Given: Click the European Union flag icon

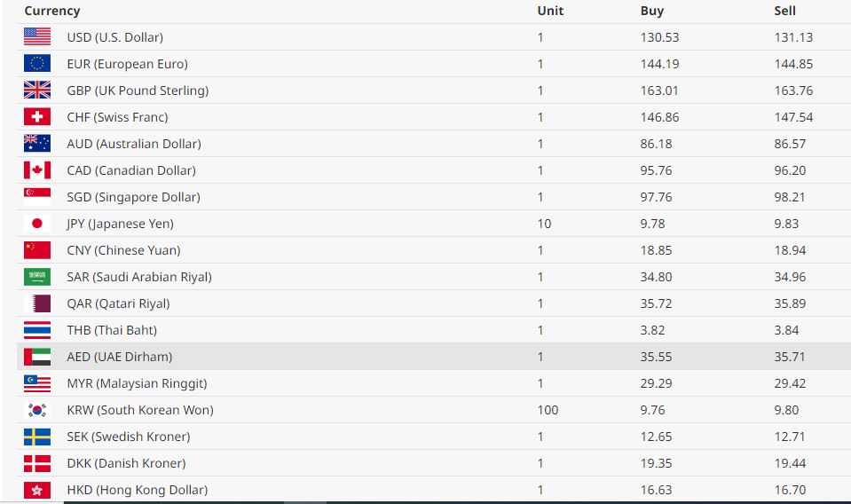Looking at the screenshot, I should click(x=37, y=64).
